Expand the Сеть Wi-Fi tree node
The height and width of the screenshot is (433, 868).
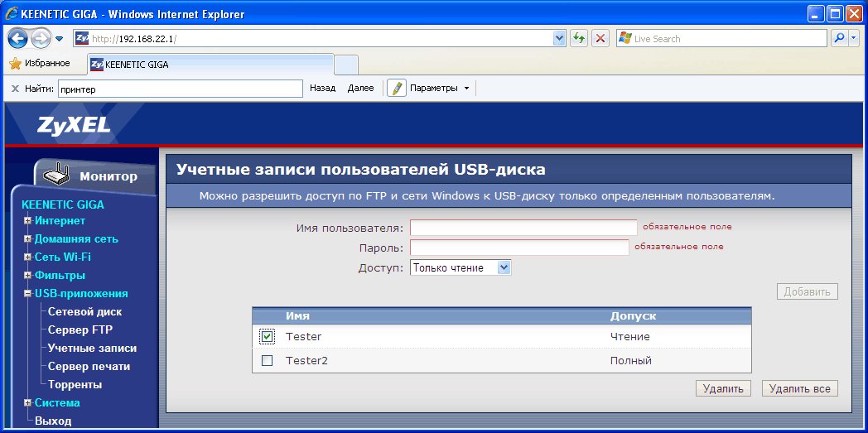pyautogui.click(x=27, y=257)
